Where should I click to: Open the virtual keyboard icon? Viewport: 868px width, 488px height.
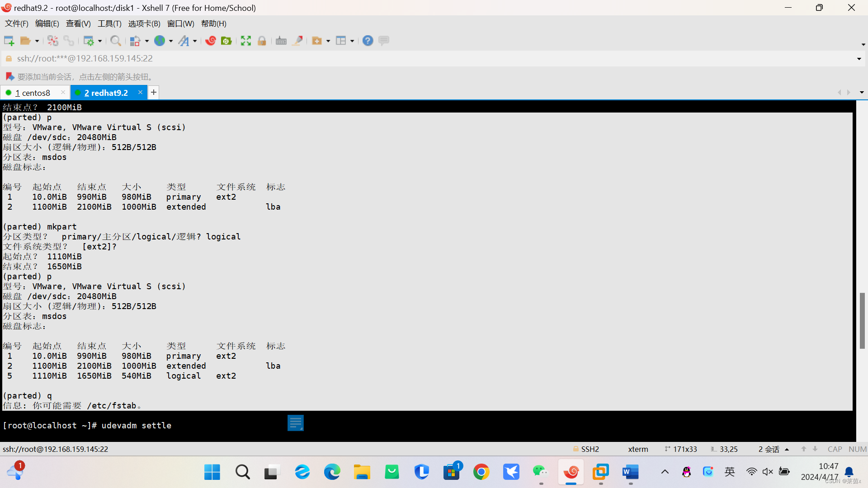(x=280, y=40)
